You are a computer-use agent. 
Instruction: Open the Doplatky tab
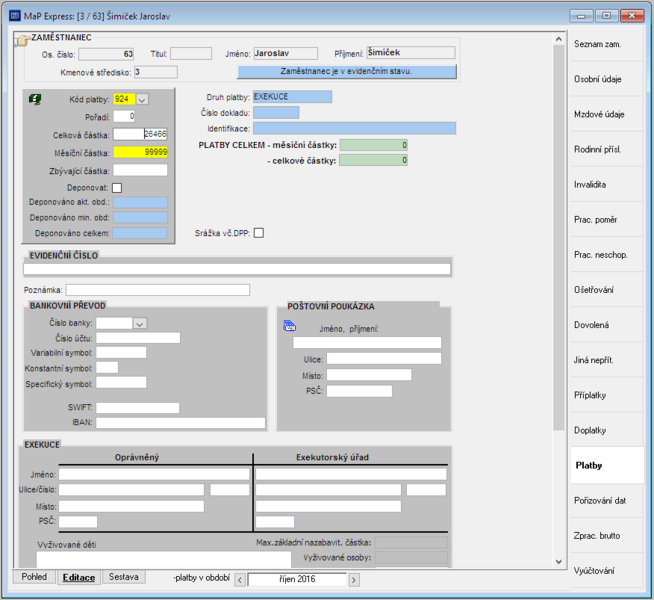coord(607,430)
